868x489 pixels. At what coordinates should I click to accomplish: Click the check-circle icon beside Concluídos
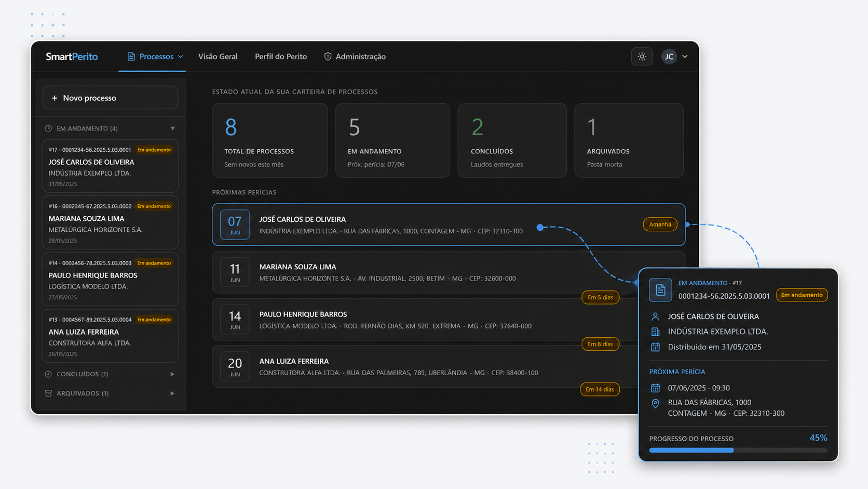click(x=48, y=374)
